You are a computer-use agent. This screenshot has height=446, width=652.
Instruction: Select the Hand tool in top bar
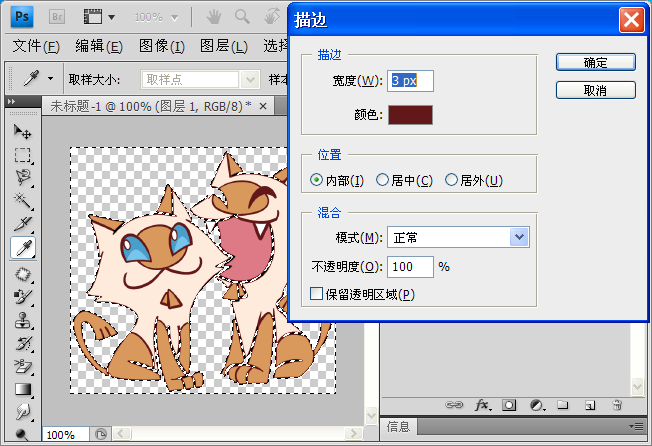(x=214, y=17)
